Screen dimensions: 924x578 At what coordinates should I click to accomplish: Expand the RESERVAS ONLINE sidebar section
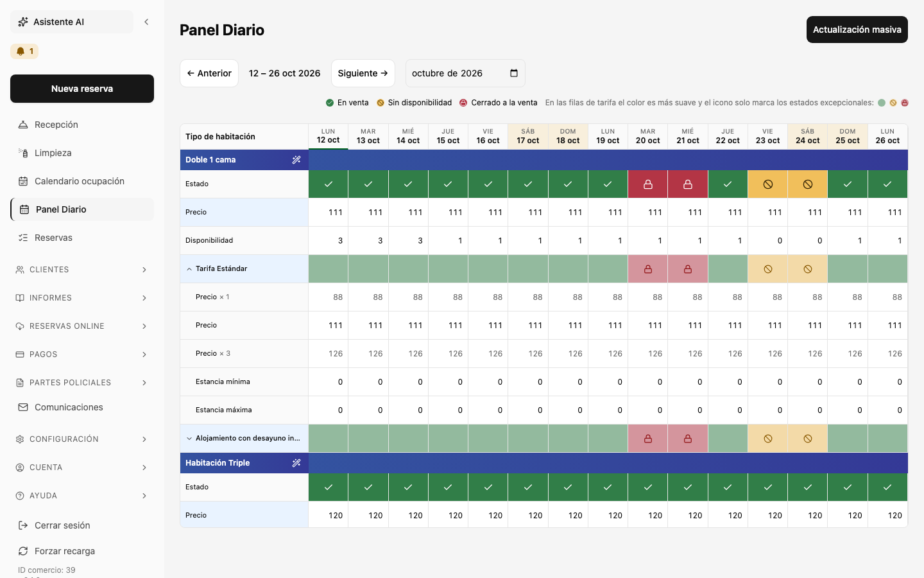[82, 326]
